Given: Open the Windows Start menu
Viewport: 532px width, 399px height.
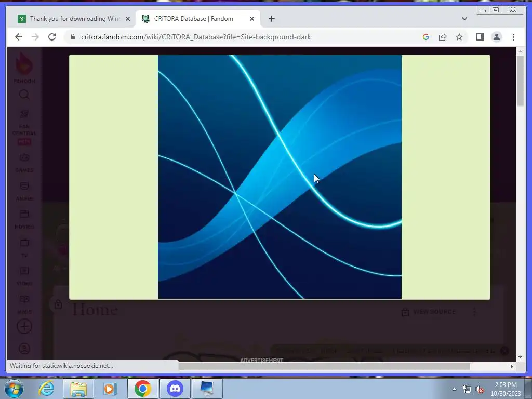Looking at the screenshot, I should [x=14, y=389].
